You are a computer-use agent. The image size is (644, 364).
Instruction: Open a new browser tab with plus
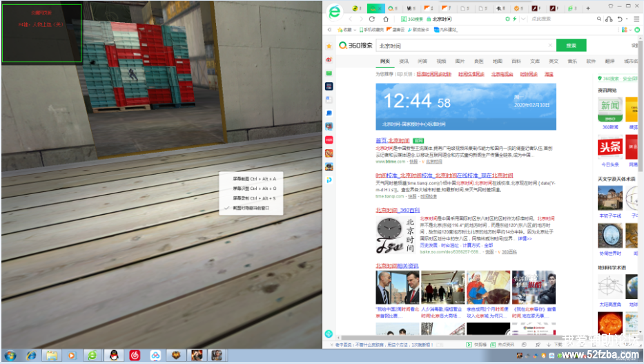coord(588,8)
